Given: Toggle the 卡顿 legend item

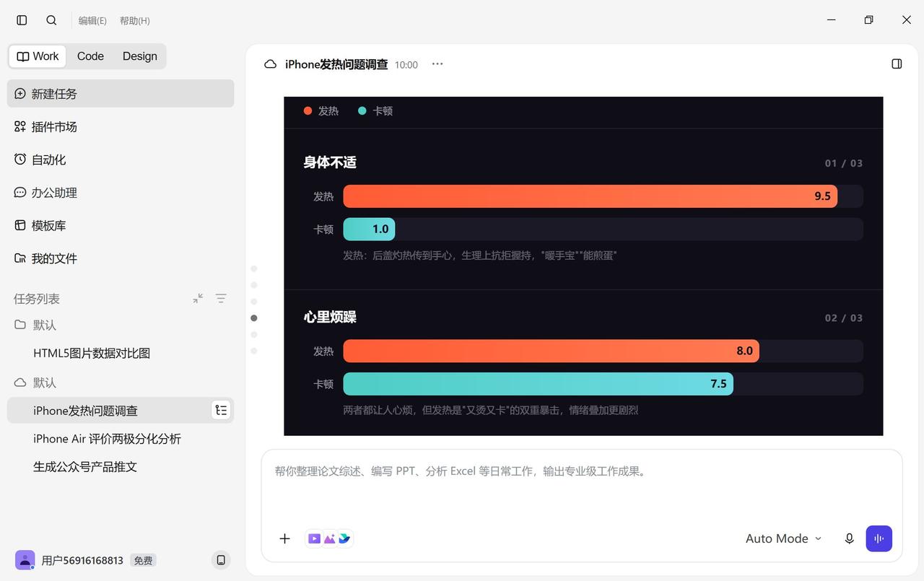Looking at the screenshot, I should click(x=375, y=111).
